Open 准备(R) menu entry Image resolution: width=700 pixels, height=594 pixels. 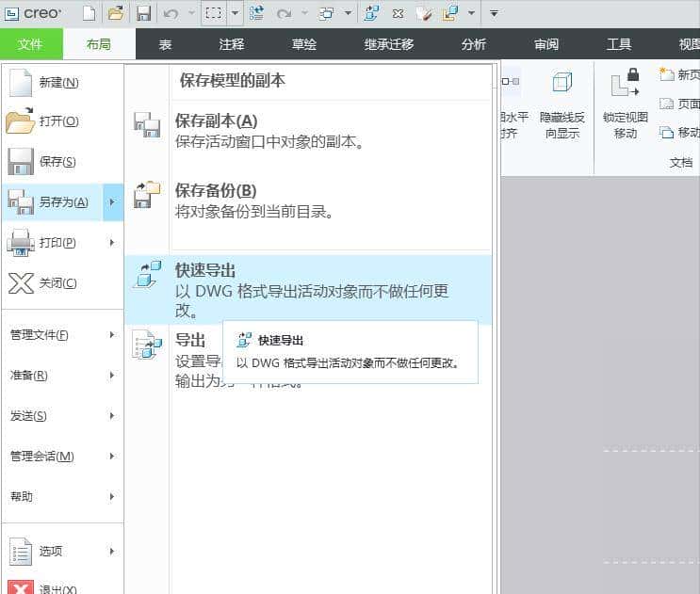[x=62, y=376]
